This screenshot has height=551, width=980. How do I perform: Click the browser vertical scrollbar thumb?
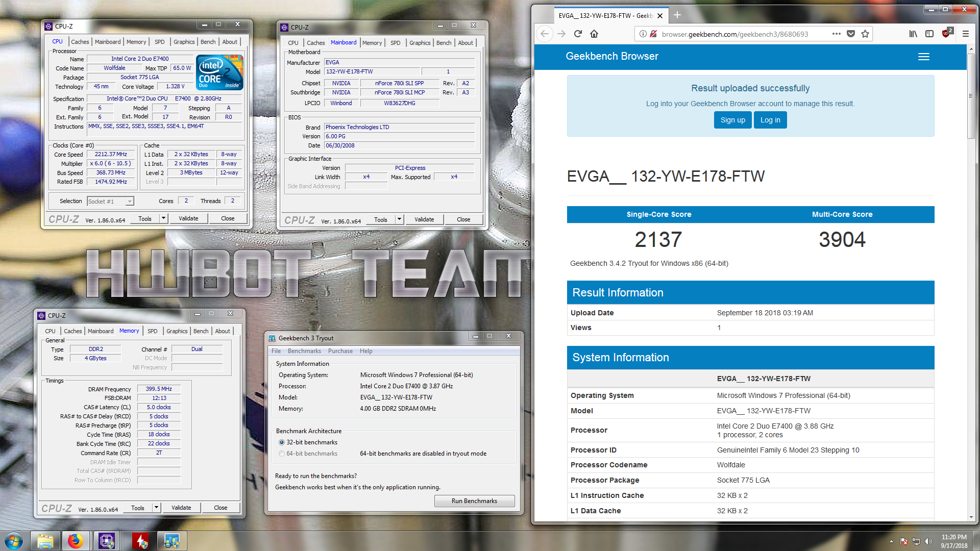971,95
